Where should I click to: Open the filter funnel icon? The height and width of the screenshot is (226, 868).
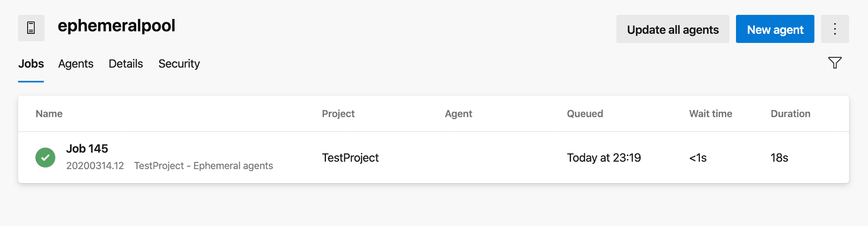coord(835,63)
